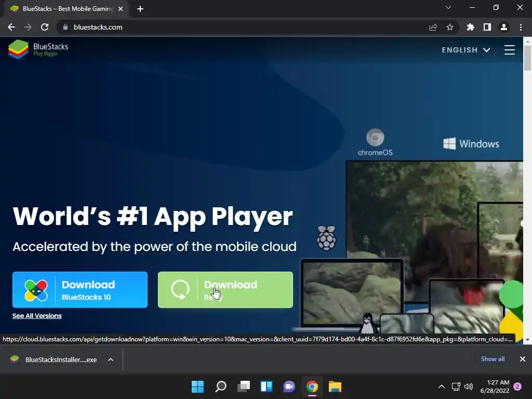Click the green Download button
This screenshot has height=399, width=532.
pyautogui.click(x=225, y=290)
